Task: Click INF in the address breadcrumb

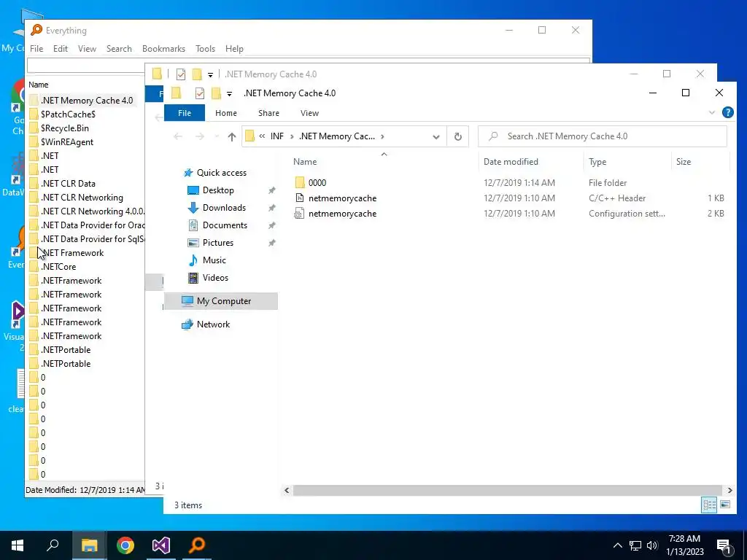Action: (x=276, y=136)
